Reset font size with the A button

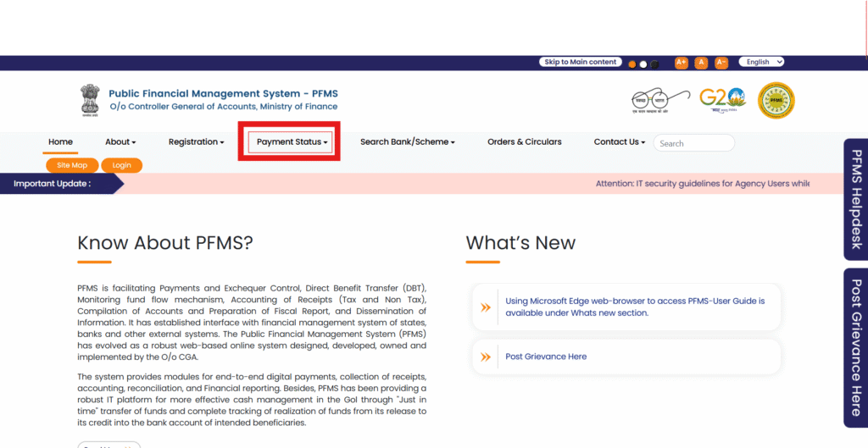pos(701,63)
